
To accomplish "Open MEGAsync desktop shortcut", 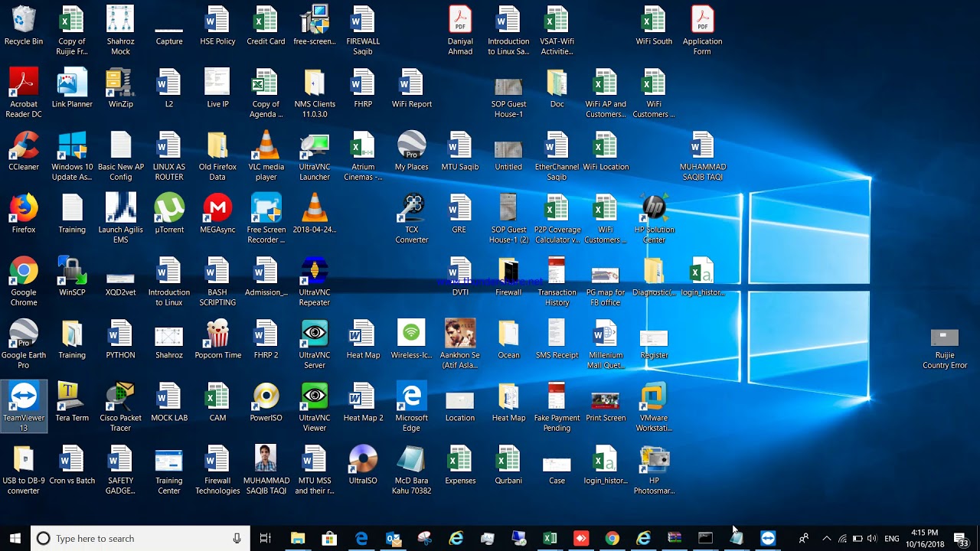I will coord(217,214).
